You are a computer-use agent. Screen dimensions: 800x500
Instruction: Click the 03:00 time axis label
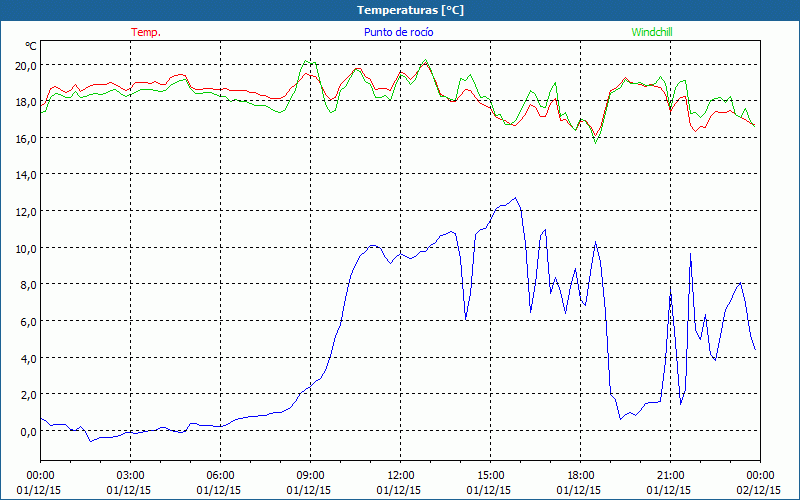[x=130, y=476]
